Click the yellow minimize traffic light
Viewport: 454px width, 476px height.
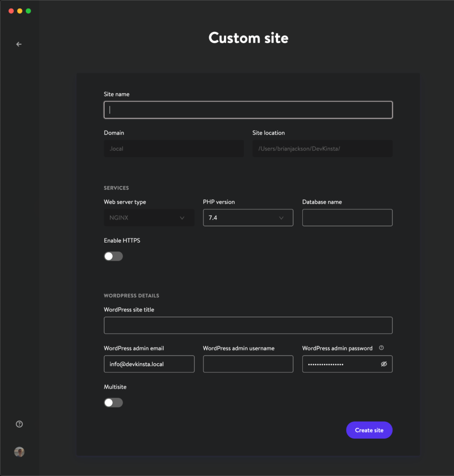pyautogui.click(x=19, y=11)
